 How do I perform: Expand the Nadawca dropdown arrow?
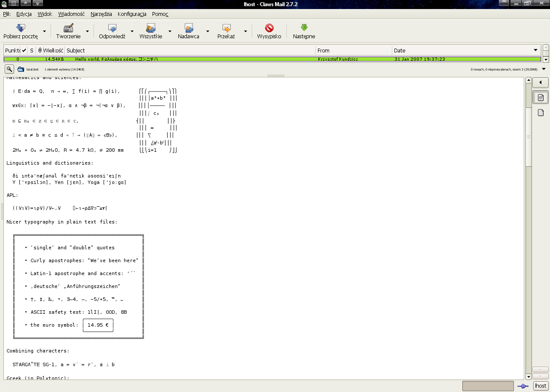point(208,31)
